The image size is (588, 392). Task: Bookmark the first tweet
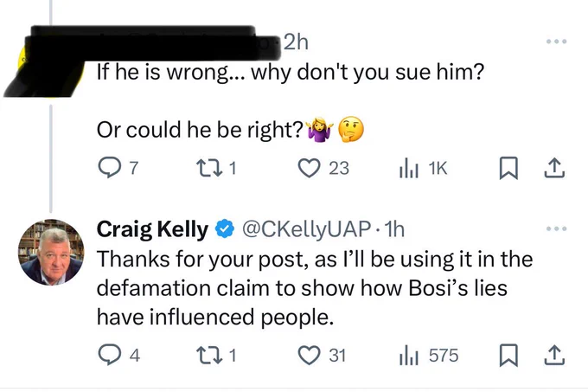[508, 168]
